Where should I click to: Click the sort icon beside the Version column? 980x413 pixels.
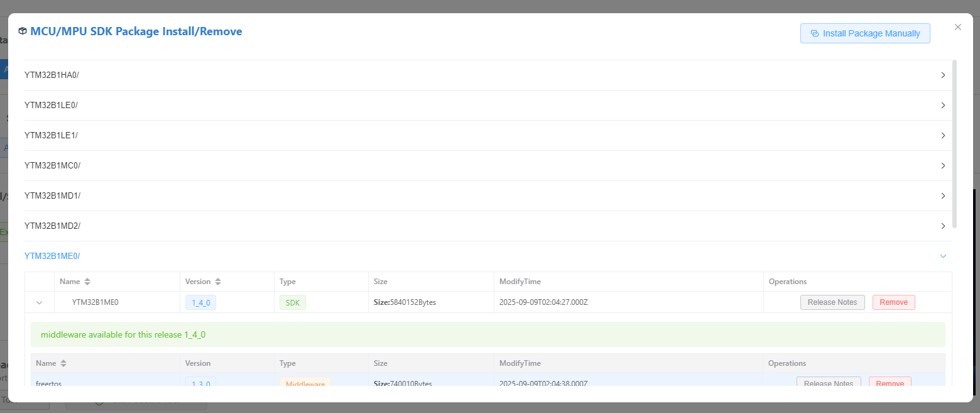click(x=217, y=282)
